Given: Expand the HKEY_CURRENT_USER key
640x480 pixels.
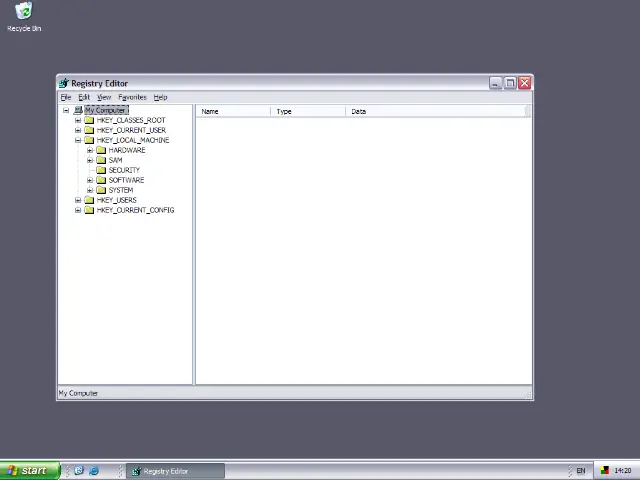Looking at the screenshot, I should 78,130.
